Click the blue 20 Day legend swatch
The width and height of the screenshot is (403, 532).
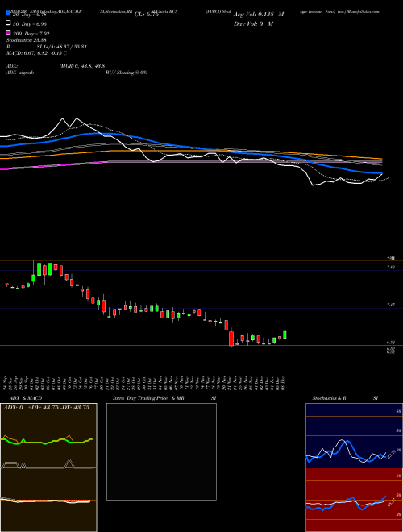8,14
